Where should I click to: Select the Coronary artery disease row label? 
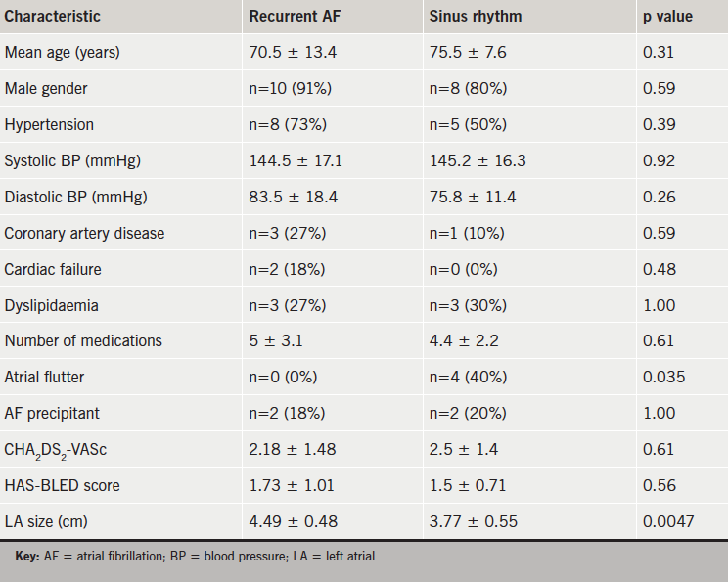coord(84,233)
